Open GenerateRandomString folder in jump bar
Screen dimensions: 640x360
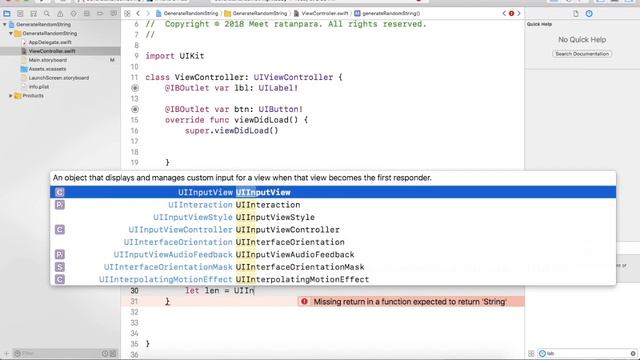256,13
